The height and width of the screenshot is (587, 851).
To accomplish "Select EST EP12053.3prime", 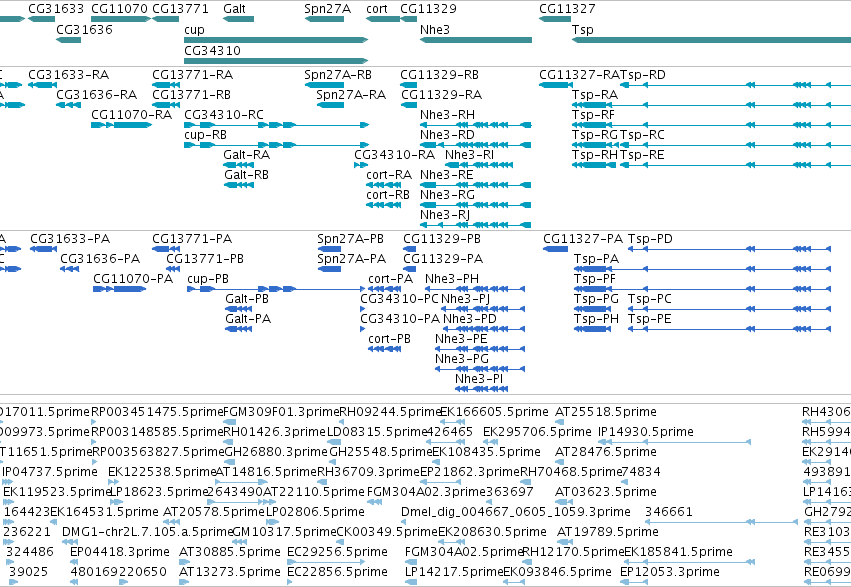I will coord(632,582).
